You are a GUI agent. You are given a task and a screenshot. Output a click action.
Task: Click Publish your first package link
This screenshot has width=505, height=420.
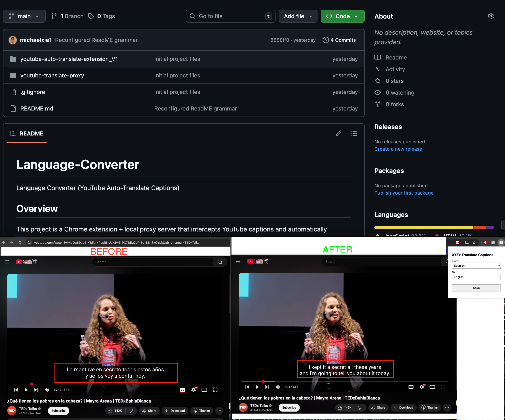(x=404, y=193)
